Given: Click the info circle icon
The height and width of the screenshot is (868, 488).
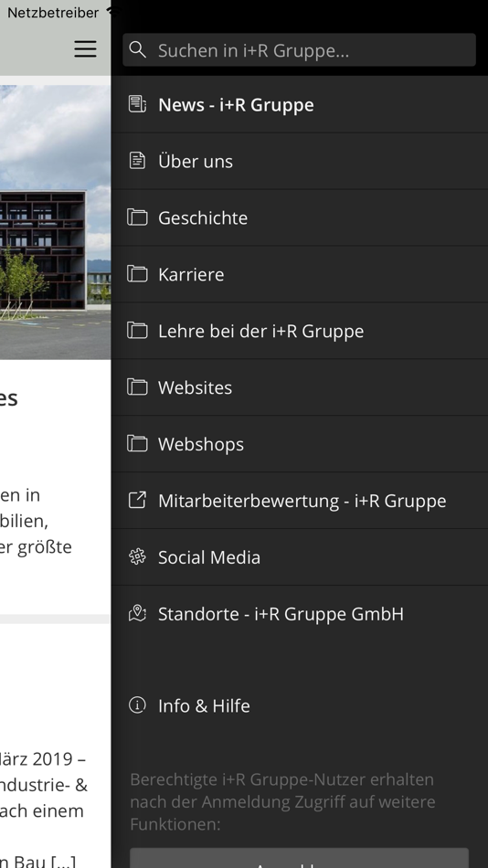Looking at the screenshot, I should (x=137, y=704).
